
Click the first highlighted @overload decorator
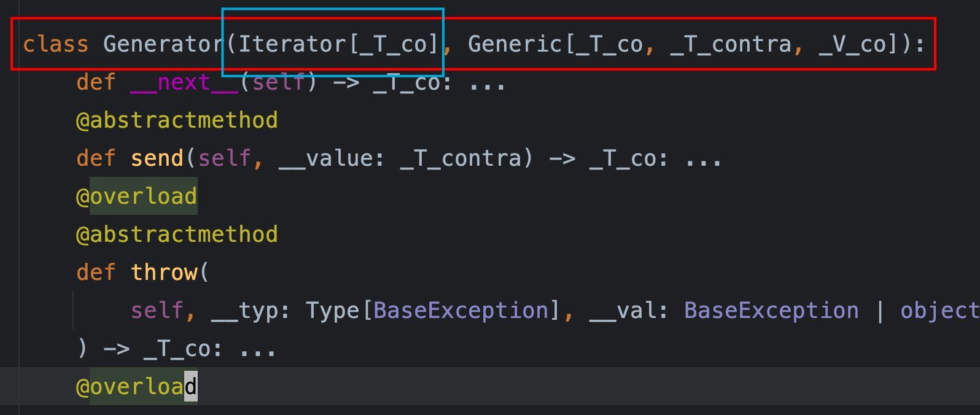pyautogui.click(x=136, y=196)
